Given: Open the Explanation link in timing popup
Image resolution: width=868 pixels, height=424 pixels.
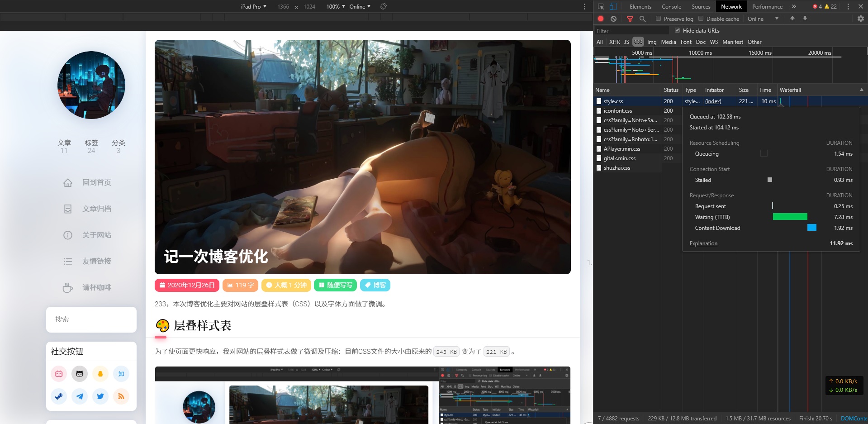Looking at the screenshot, I should tap(703, 243).
